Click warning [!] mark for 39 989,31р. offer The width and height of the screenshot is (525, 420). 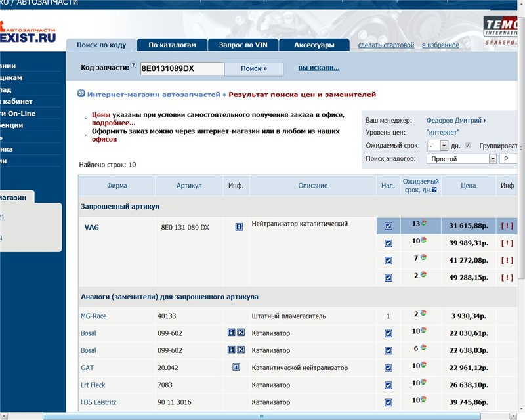[507, 243]
